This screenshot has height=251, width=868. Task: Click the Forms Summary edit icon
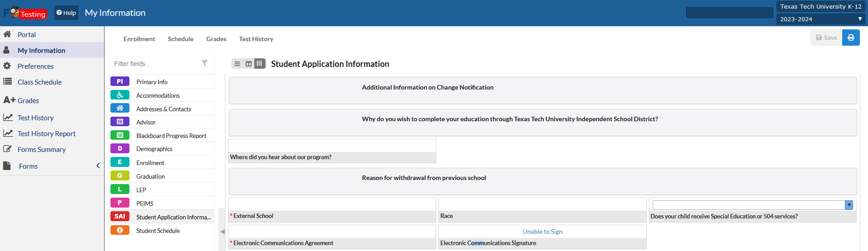click(7, 149)
